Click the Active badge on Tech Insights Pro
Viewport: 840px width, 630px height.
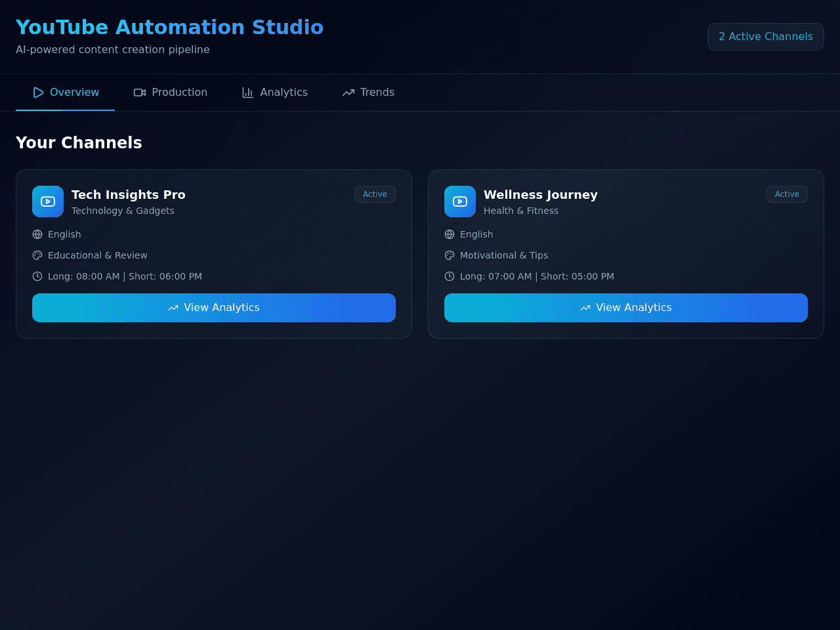[375, 194]
